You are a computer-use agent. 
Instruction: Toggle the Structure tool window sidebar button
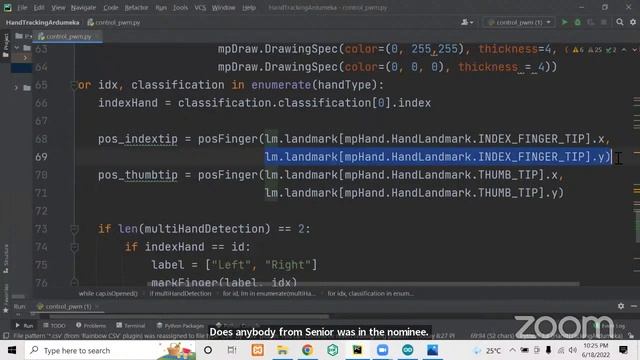[5, 258]
